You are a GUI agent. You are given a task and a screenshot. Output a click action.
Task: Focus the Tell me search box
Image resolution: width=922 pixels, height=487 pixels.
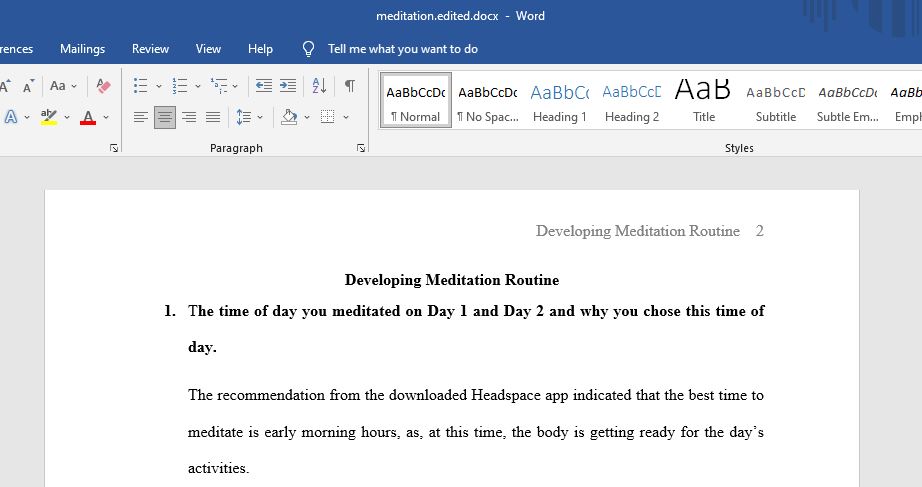pos(403,49)
